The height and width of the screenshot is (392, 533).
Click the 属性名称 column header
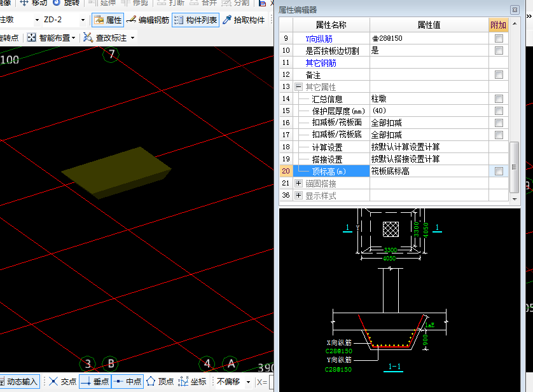[x=331, y=25]
